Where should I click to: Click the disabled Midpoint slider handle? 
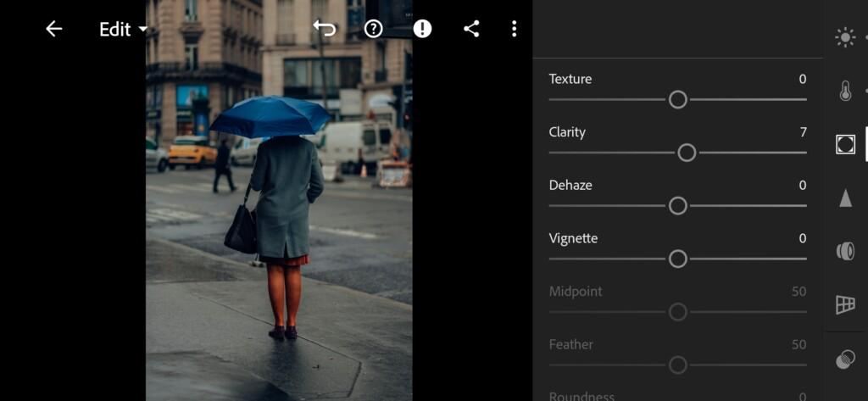point(677,312)
